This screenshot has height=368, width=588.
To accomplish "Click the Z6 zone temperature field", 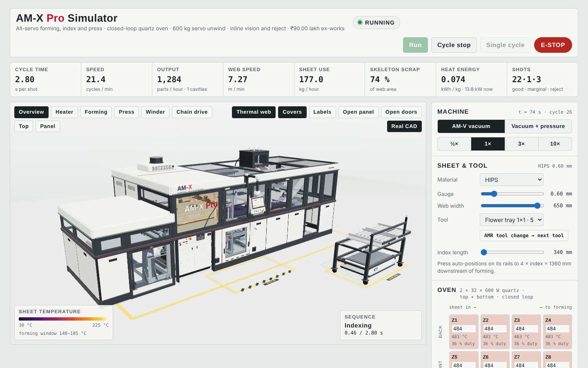I will tap(495, 365).
